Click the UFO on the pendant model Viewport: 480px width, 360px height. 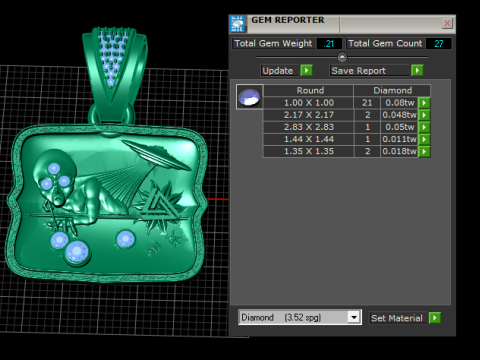click(x=156, y=154)
